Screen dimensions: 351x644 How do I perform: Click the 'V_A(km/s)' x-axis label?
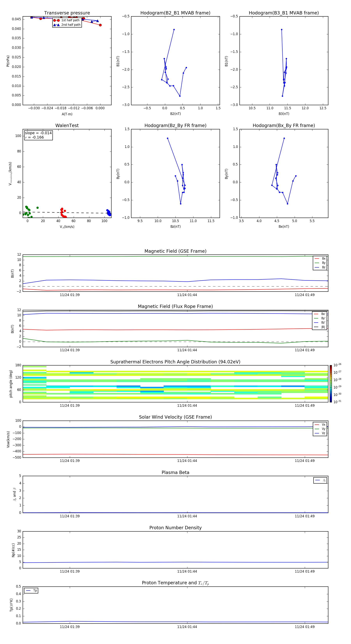67,227
